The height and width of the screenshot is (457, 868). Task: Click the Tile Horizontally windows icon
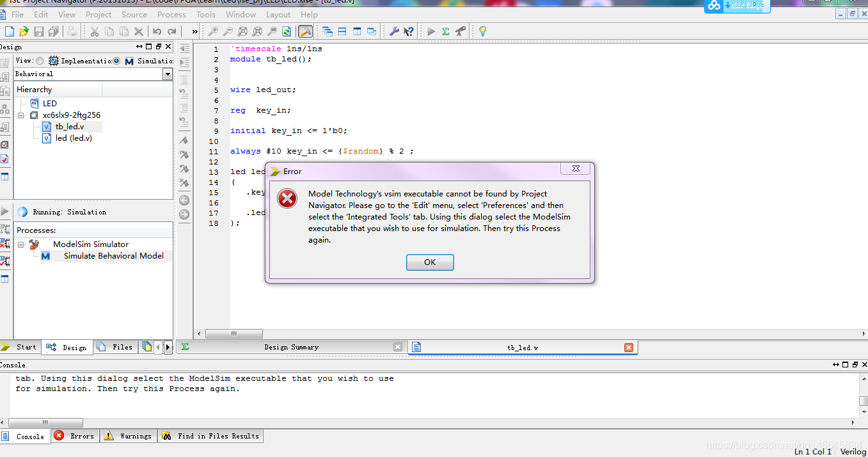click(x=342, y=31)
